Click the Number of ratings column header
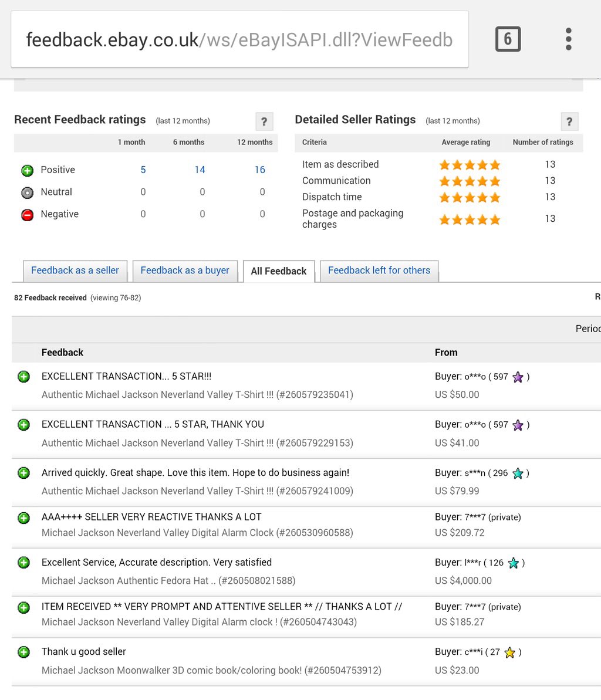Viewport: 601px width, 700px height. pos(542,143)
